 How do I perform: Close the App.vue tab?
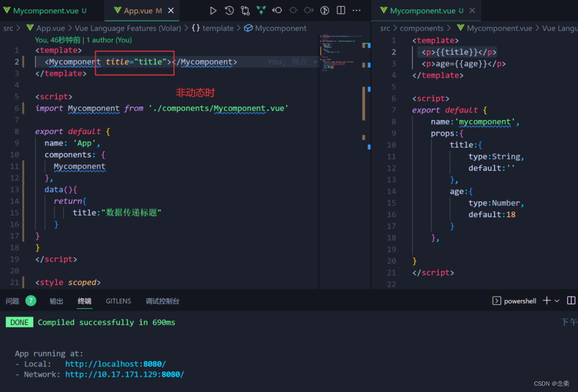[x=171, y=10]
